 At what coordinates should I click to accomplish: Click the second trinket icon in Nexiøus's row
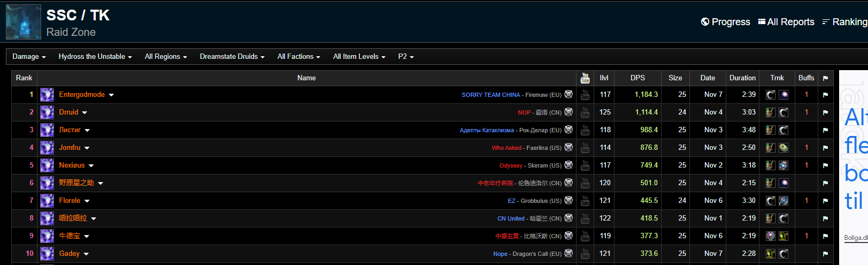pos(783,165)
